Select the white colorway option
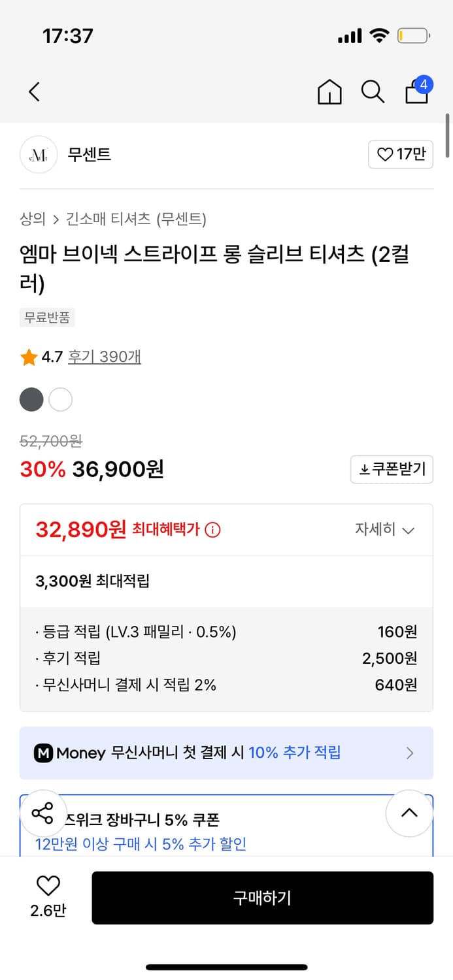This screenshot has width=453, height=980. (x=60, y=399)
